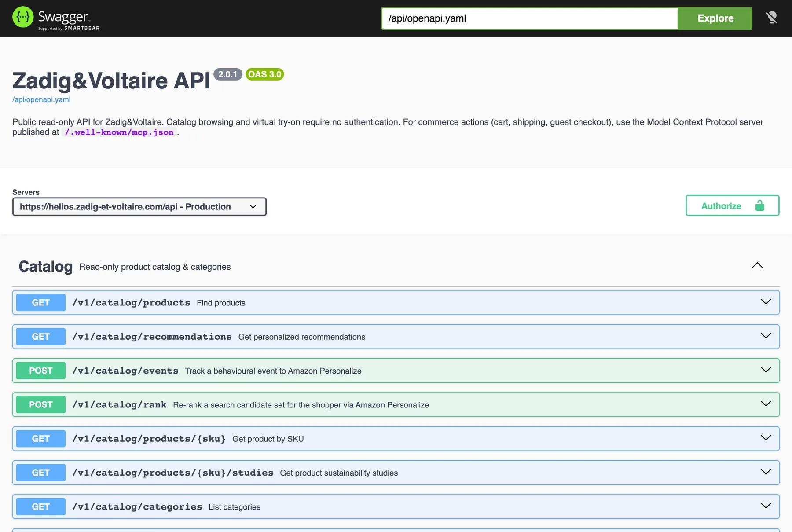Click GET badge for Get product by SKU
Screen dimensions: 792x532
(x=41, y=439)
